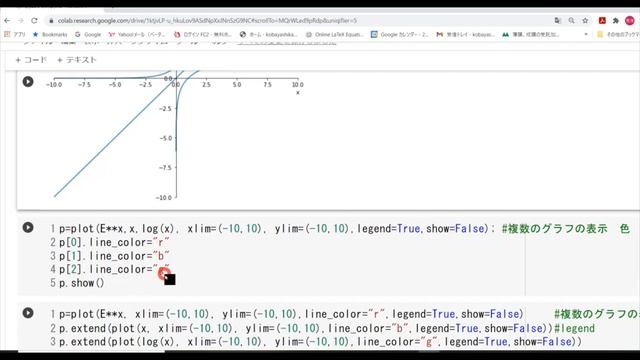
Task: Add a text cell with + テキスト
Action: pos(76,60)
